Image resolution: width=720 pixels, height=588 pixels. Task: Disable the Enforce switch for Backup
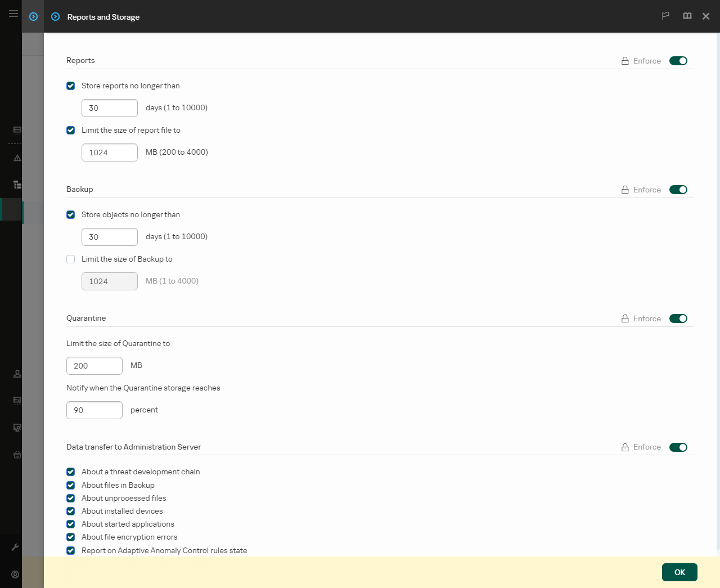(x=678, y=190)
